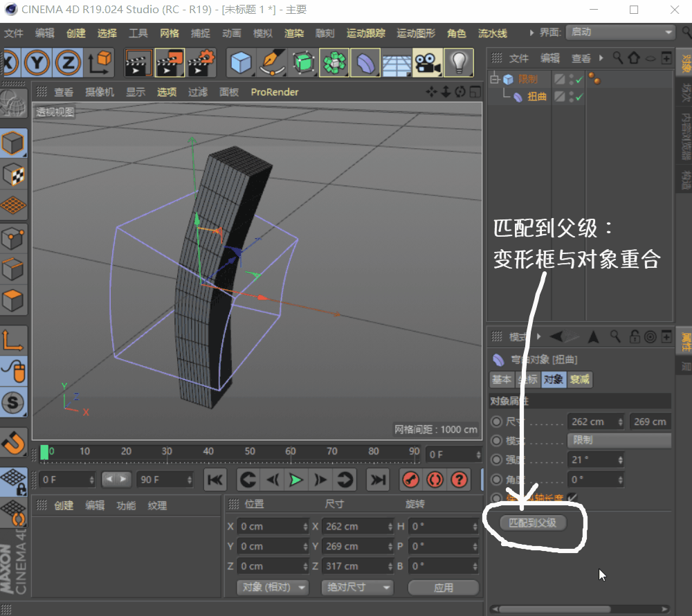Collapse the 限制 object tree node

(494, 79)
